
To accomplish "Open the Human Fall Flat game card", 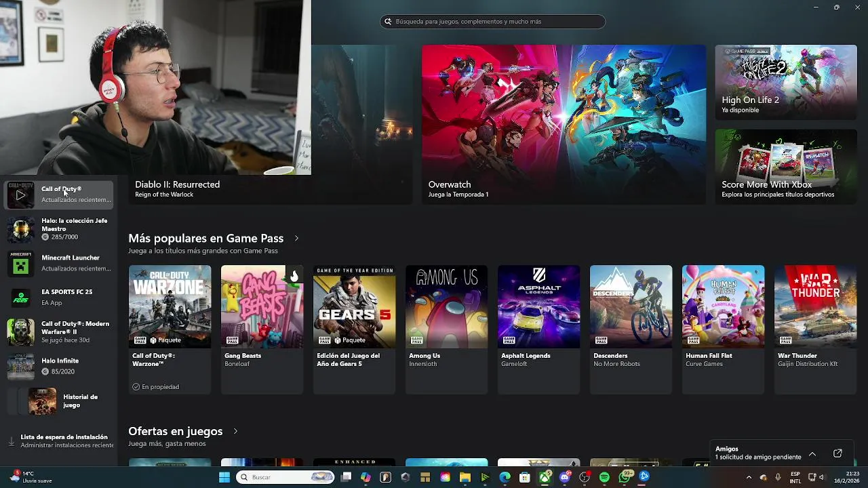I will click(723, 329).
